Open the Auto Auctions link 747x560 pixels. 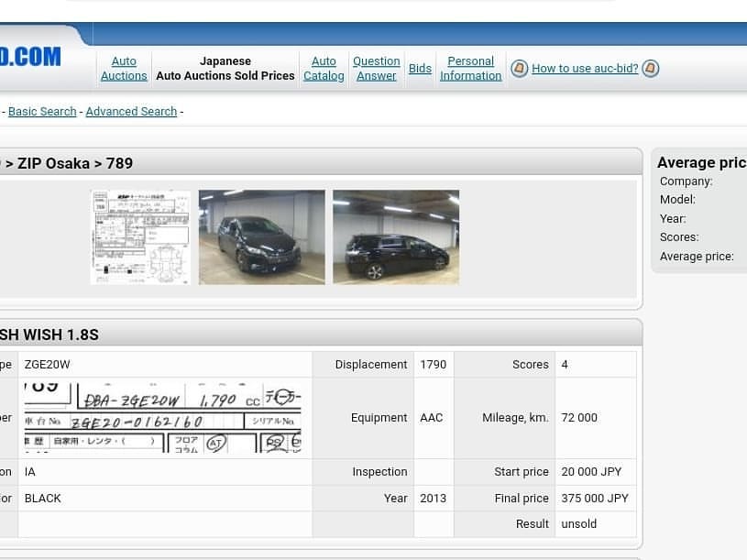124,68
